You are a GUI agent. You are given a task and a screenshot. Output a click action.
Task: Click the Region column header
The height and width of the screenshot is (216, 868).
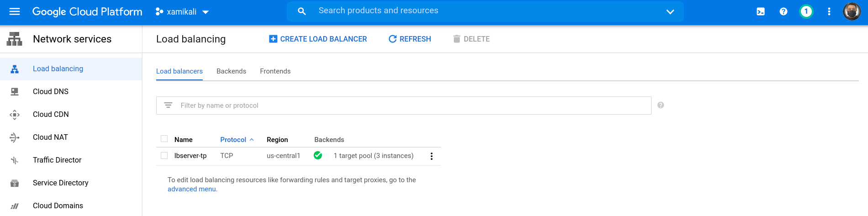pos(277,140)
